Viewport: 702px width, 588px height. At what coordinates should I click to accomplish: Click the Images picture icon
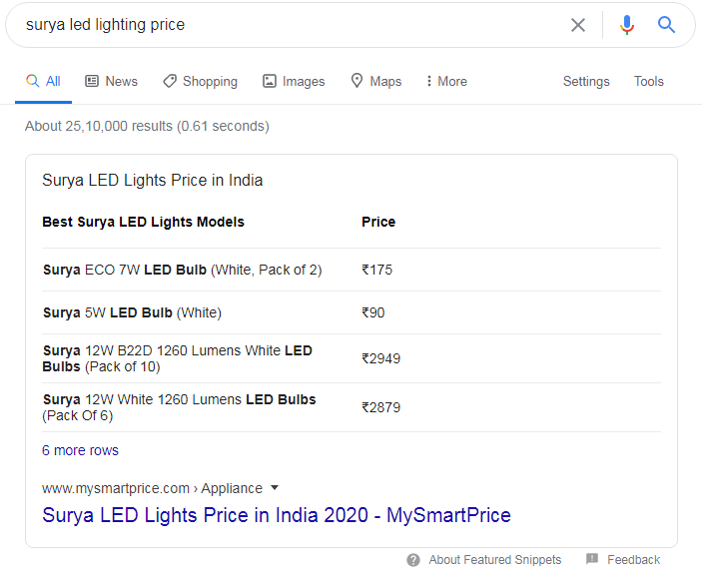[269, 81]
